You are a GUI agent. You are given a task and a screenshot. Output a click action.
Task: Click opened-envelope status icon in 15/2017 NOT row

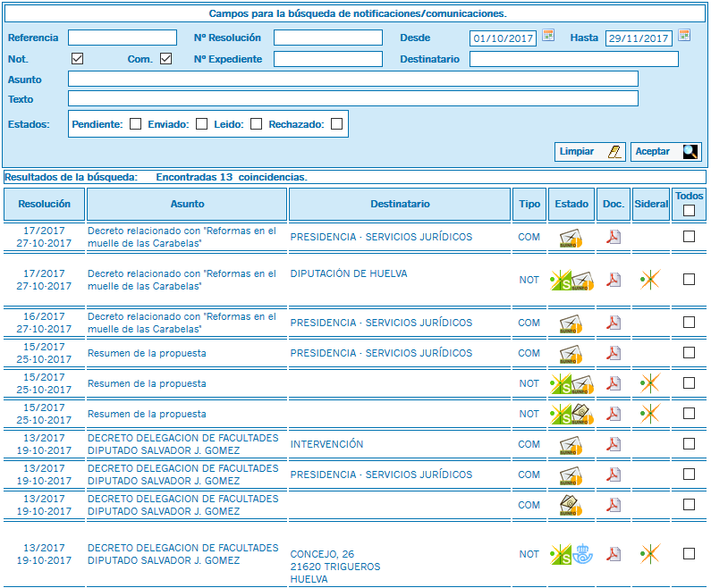[583, 414]
